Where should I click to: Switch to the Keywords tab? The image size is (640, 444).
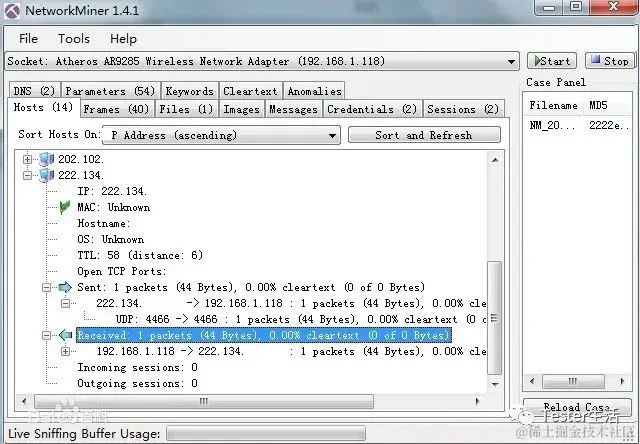point(190,91)
